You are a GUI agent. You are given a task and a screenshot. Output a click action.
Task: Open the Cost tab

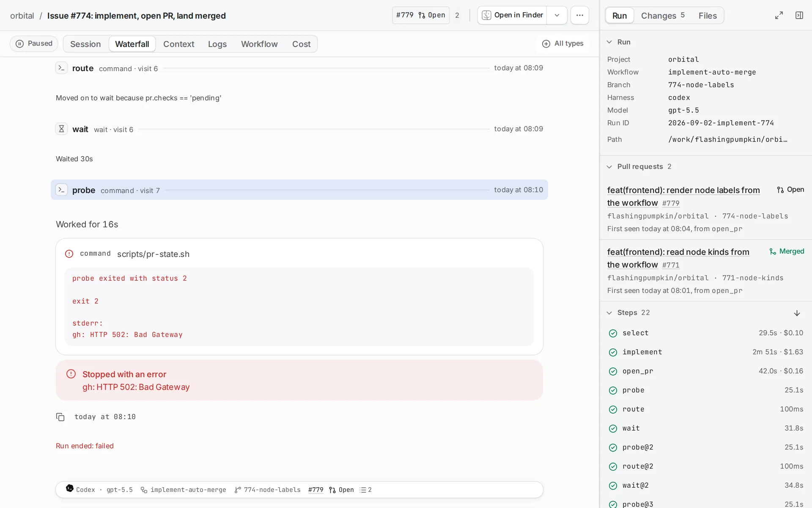coord(301,44)
